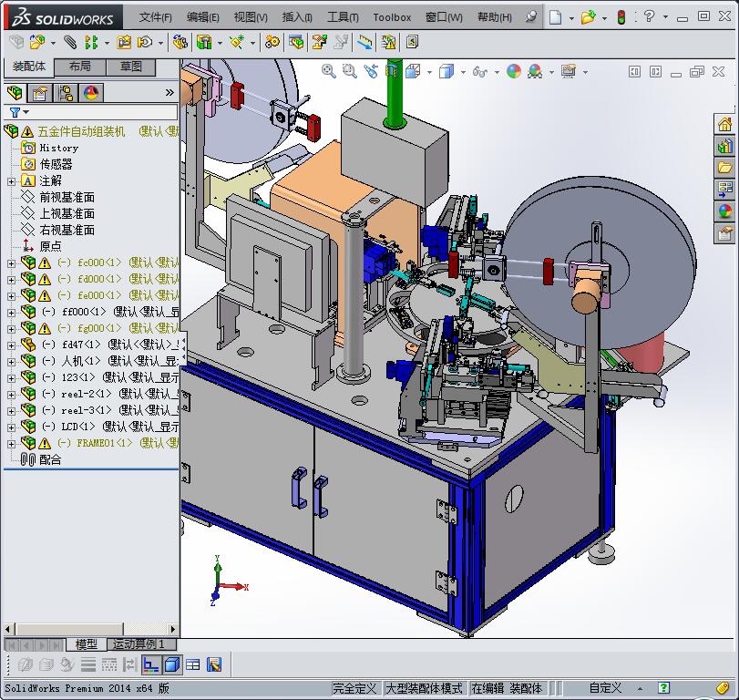The image size is (739, 700).
Task: Expand the 注解 tree node
Action: 11,181
